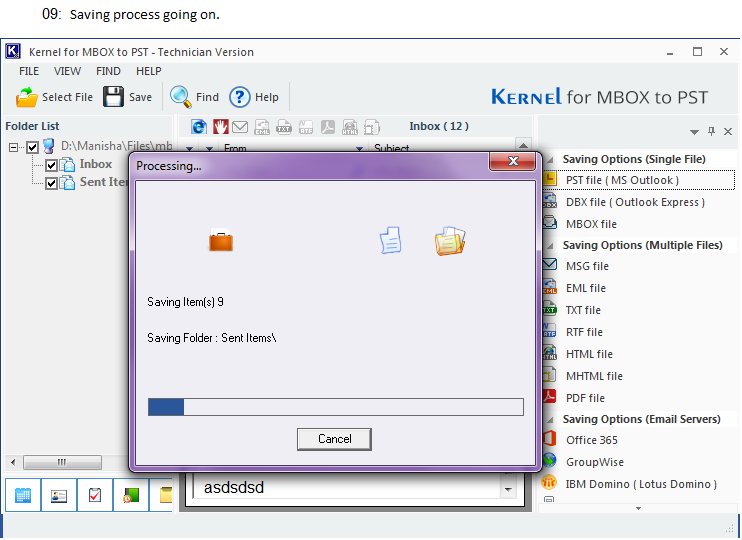Collapse Saving Options (Email Servers) section
Image resolution: width=742 pixels, height=540 pixels.
pos(550,420)
